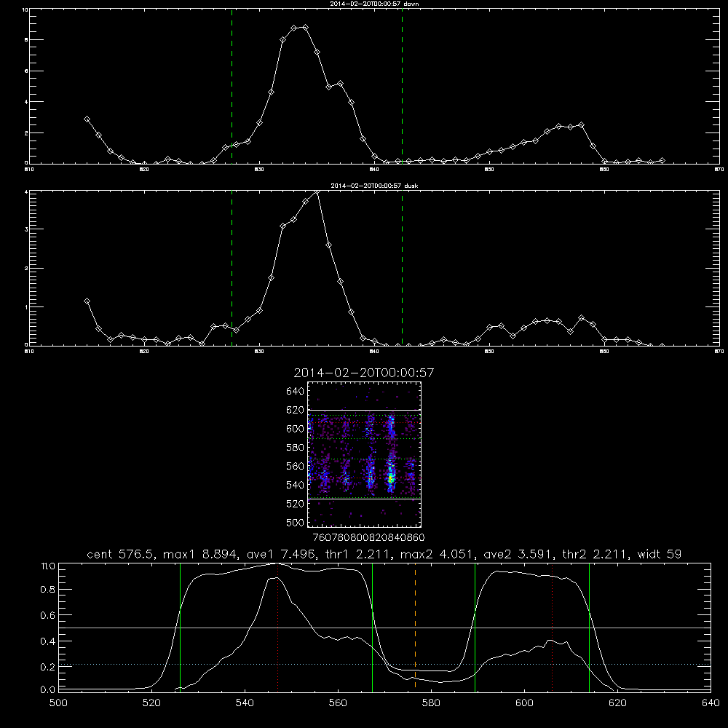Click y-axis label '0.6' on bottom plot
Screen dimensions: 728x728
coord(48,616)
